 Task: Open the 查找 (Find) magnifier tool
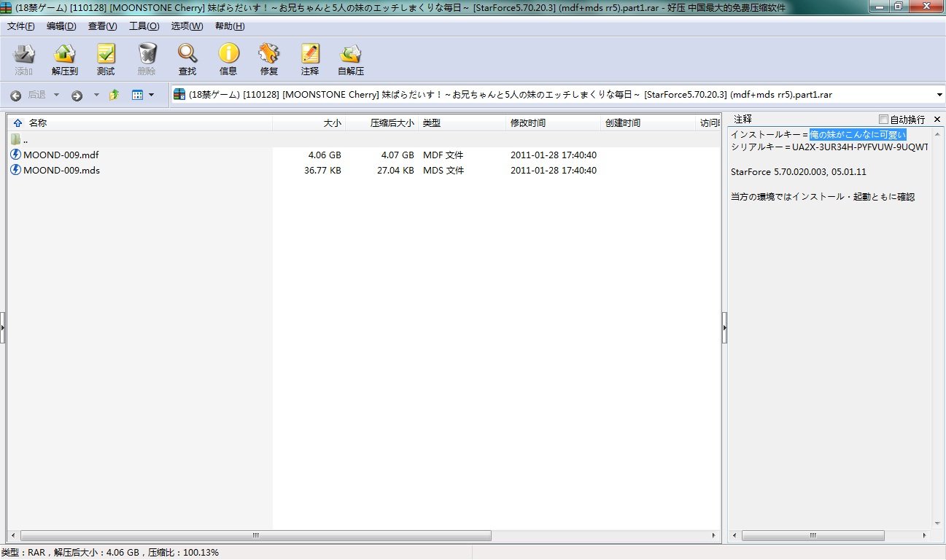(187, 59)
